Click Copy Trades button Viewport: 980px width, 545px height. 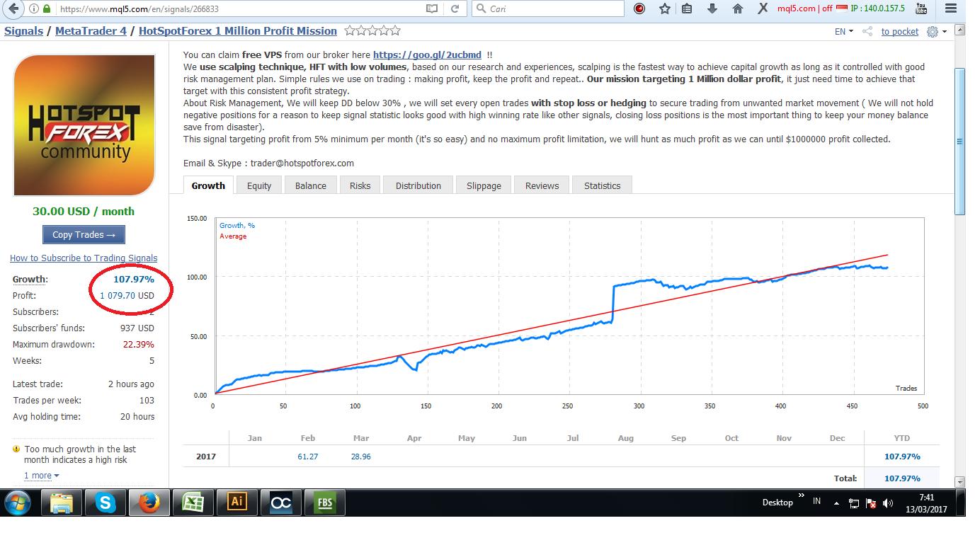[84, 234]
